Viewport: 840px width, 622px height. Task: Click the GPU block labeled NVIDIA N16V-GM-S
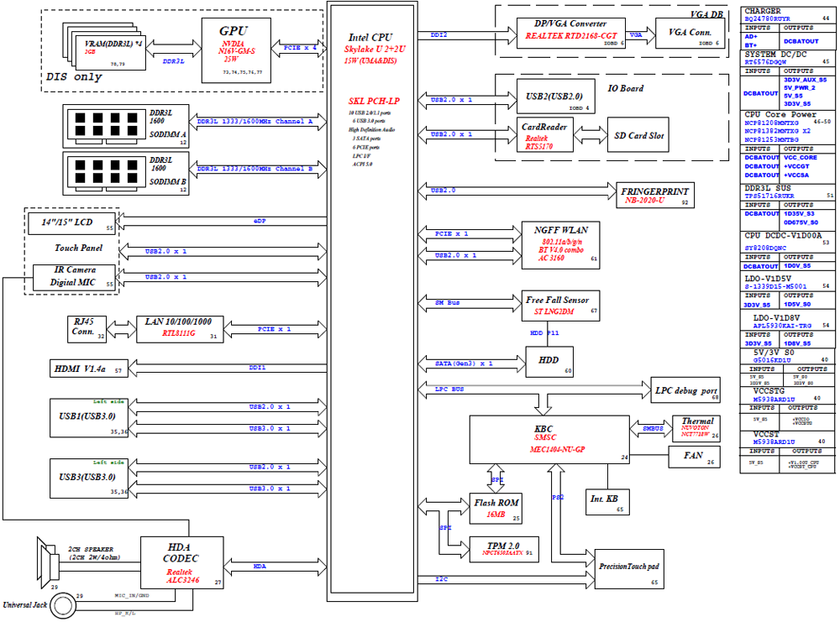pos(236,50)
